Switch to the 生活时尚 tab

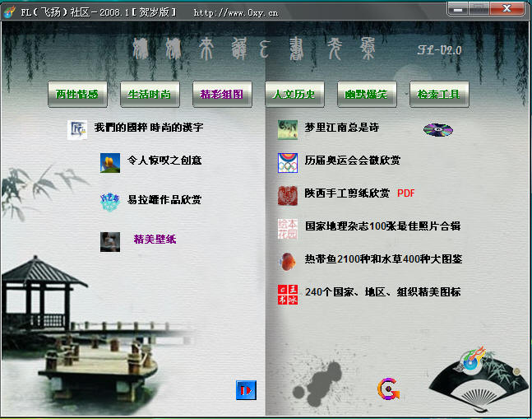[x=150, y=95]
